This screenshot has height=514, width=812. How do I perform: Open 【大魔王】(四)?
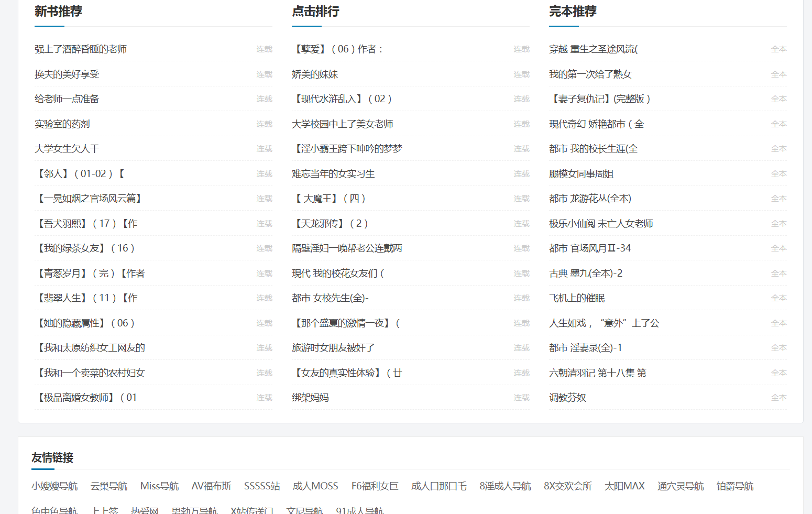click(x=329, y=199)
